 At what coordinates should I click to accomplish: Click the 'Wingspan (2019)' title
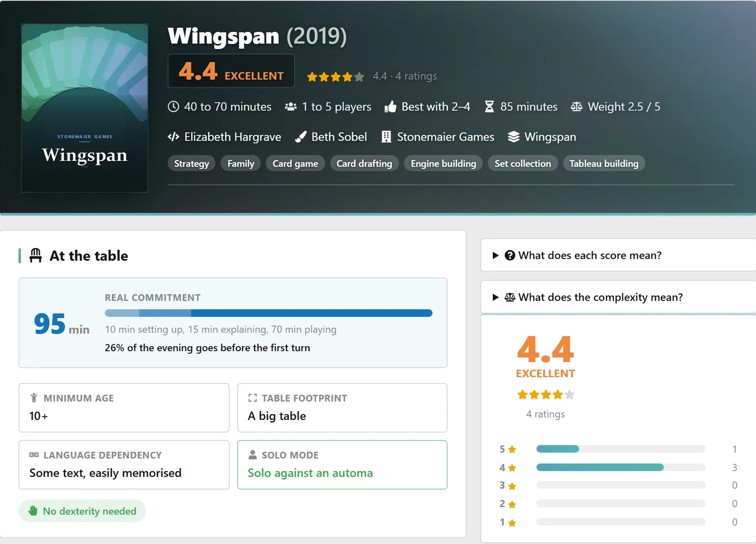tap(257, 36)
